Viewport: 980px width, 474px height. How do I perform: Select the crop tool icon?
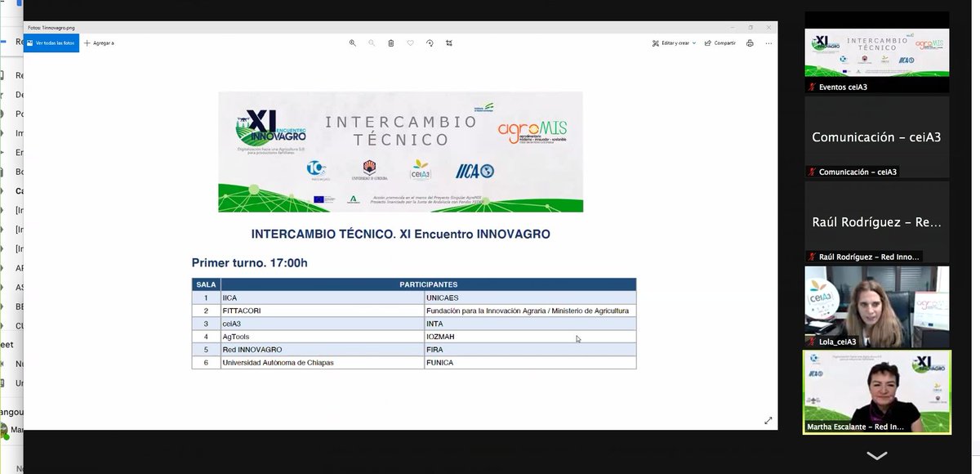pyautogui.click(x=449, y=42)
